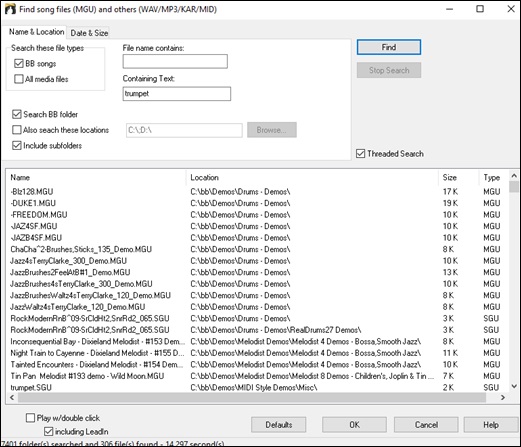Click the horizontal scroll right arrow
The image size is (521, 447).
[503, 397]
